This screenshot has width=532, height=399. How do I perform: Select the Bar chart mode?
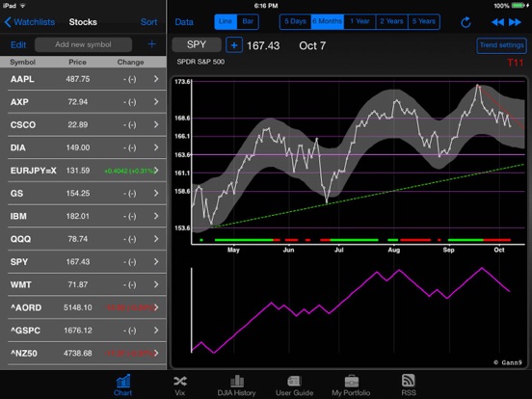248,22
